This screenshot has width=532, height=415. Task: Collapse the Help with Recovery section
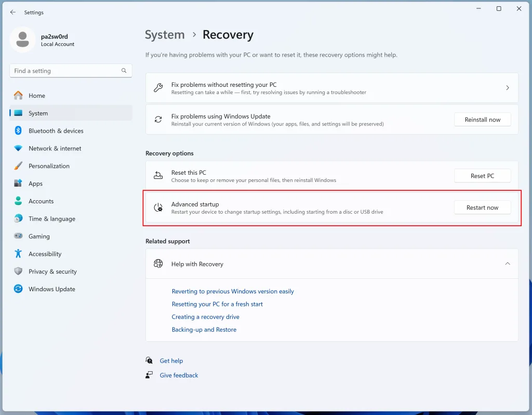(x=507, y=264)
